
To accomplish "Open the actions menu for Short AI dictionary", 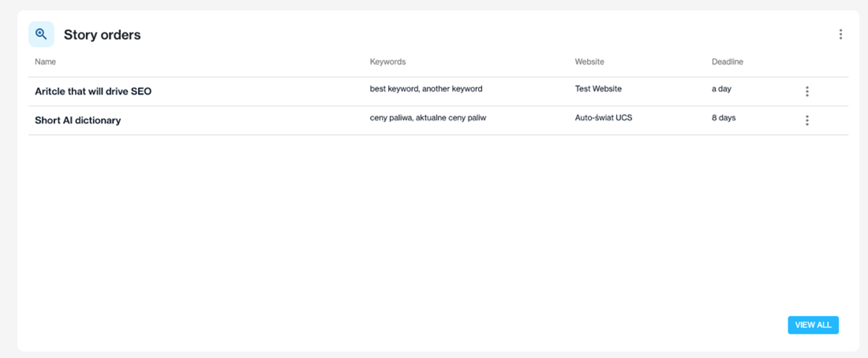I will point(806,120).
